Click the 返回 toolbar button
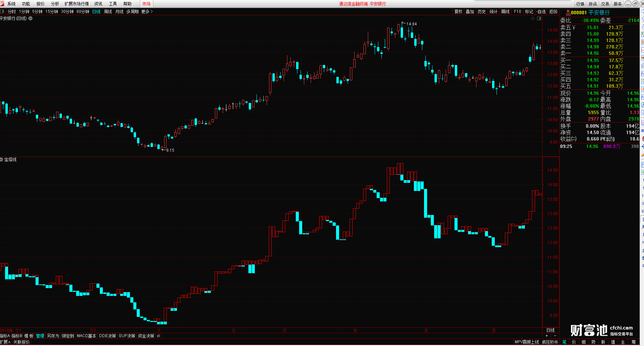This screenshot has height=346, width=644. pyautogui.click(x=553, y=12)
